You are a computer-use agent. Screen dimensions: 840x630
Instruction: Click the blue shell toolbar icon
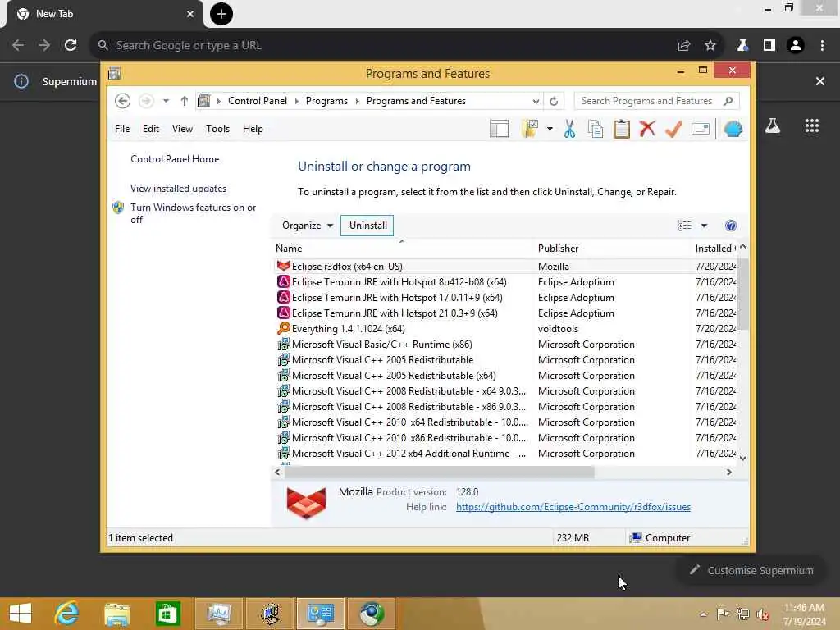point(733,129)
